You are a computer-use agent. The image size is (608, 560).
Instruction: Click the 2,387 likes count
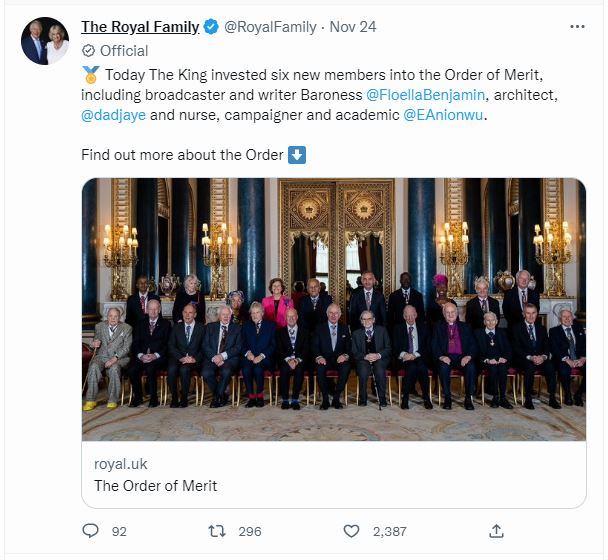coord(390,531)
